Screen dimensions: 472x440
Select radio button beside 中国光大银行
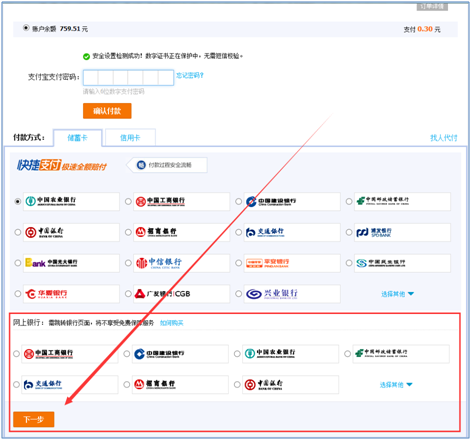(x=18, y=263)
